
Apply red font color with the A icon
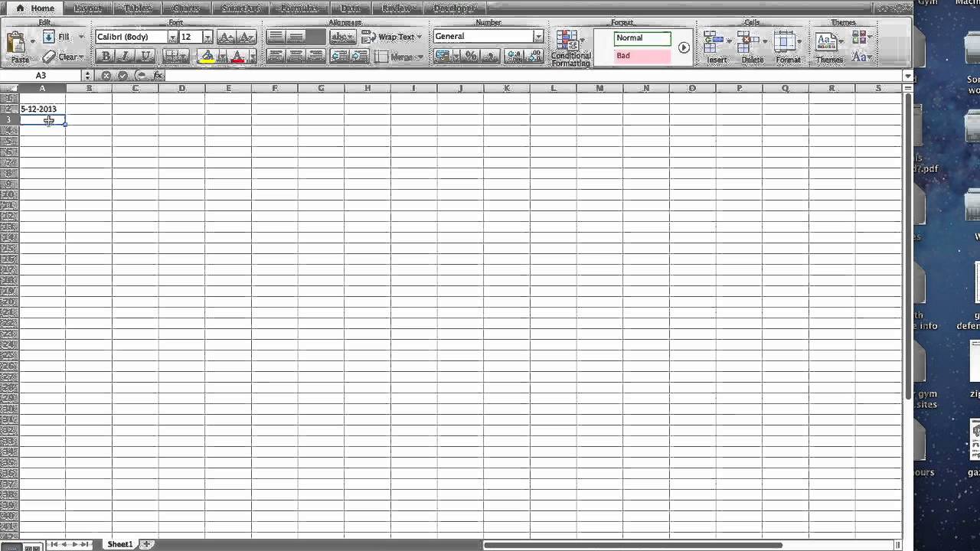[237, 57]
